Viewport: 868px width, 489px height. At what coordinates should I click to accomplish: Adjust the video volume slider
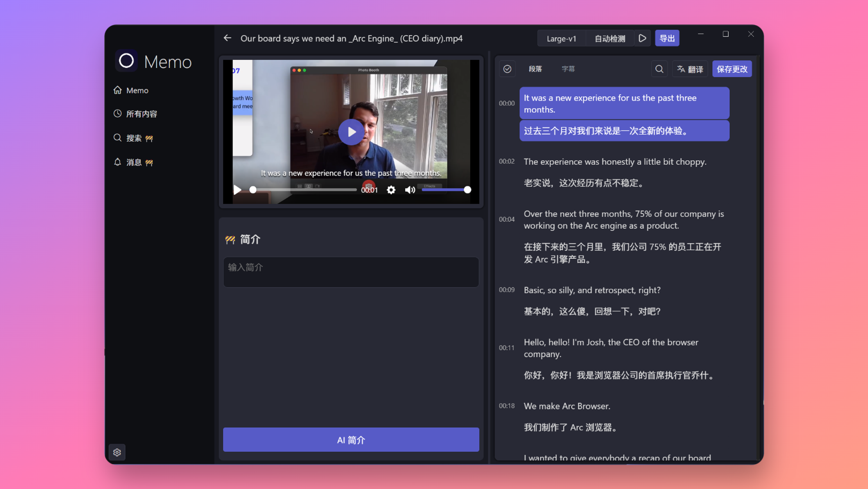pyautogui.click(x=446, y=190)
